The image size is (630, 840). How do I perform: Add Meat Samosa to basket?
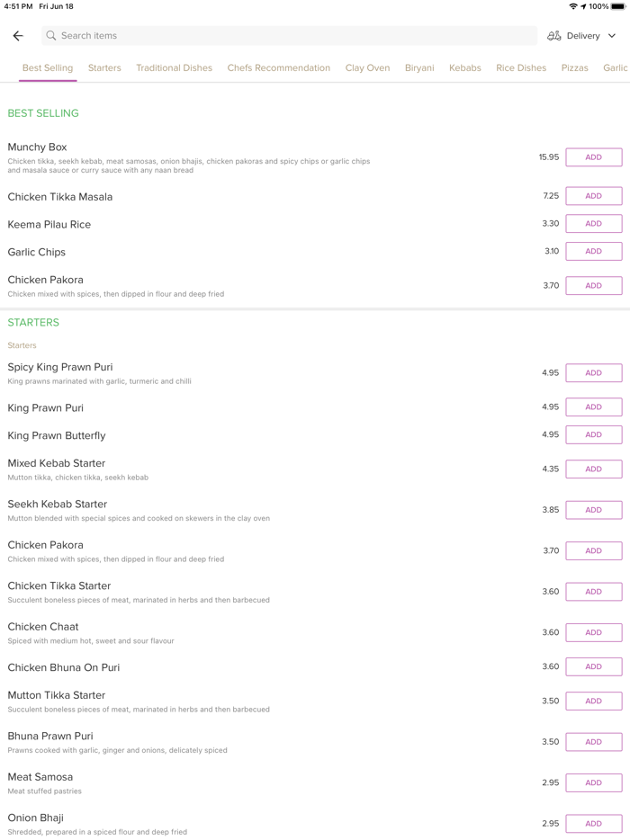point(593,783)
